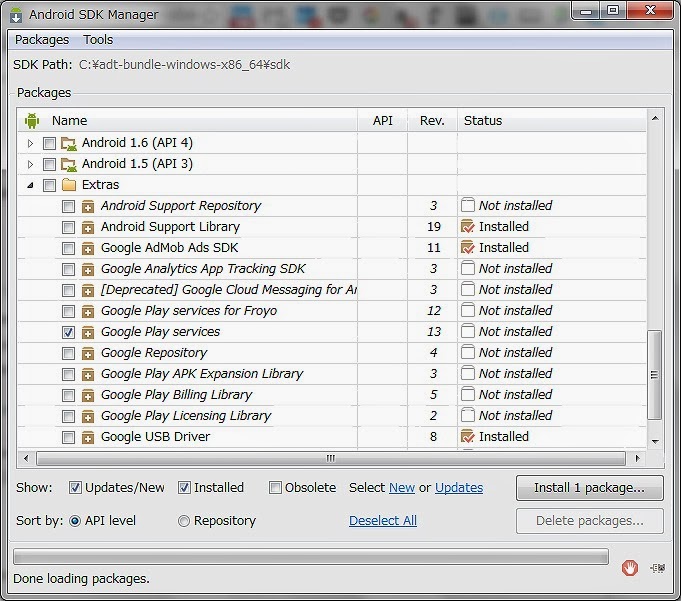
Task: Check the Extras group checkbox
Action: tap(50, 185)
